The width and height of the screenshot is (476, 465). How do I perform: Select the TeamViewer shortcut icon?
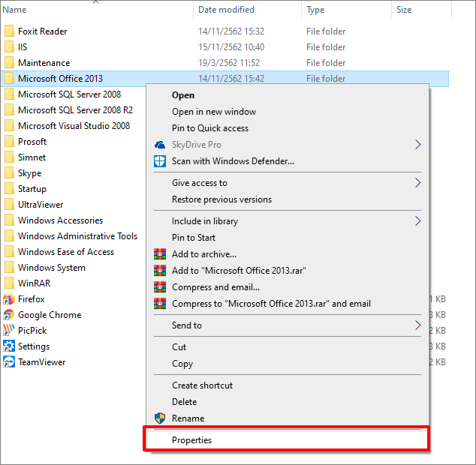(x=9, y=362)
